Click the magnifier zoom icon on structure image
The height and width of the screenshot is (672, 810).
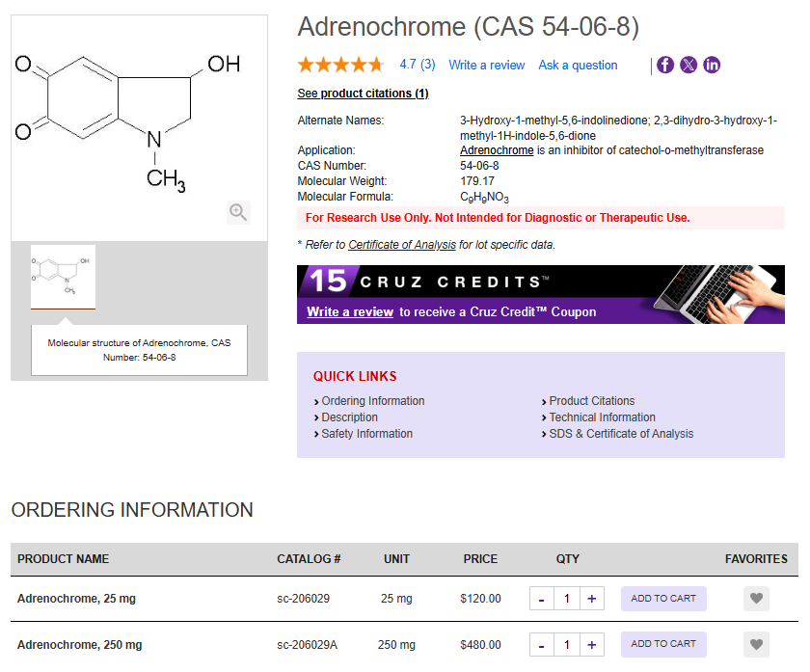point(238,212)
